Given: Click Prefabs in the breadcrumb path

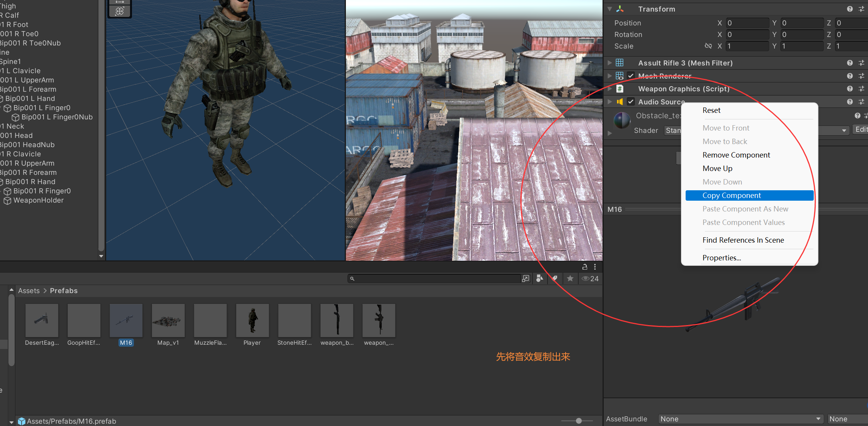Looking at the screenshot, I should (64, 290).
